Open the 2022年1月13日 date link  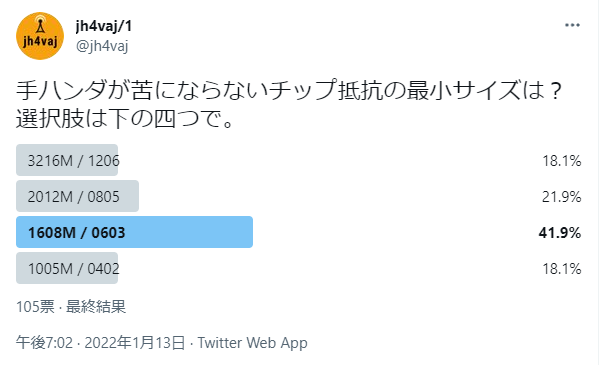coord(135,342)
